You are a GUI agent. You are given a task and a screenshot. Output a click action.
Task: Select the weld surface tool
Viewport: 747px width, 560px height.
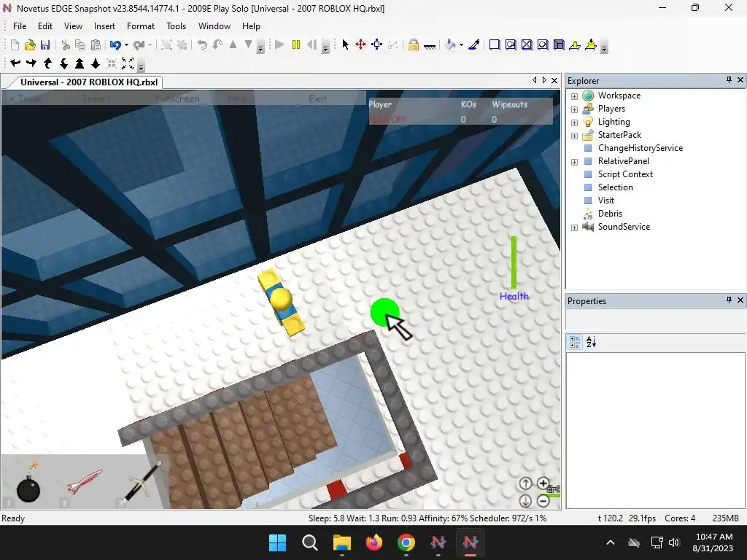pos(527,44)
